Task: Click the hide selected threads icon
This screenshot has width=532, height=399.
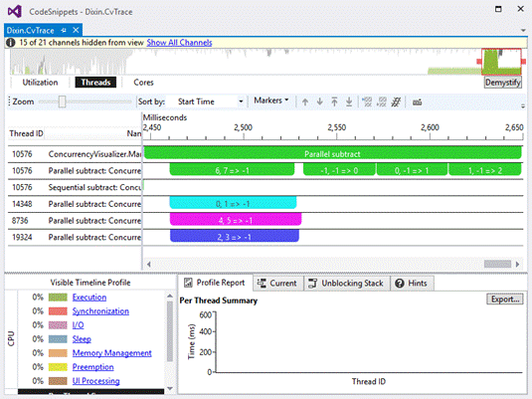Action: click(367, 101)
